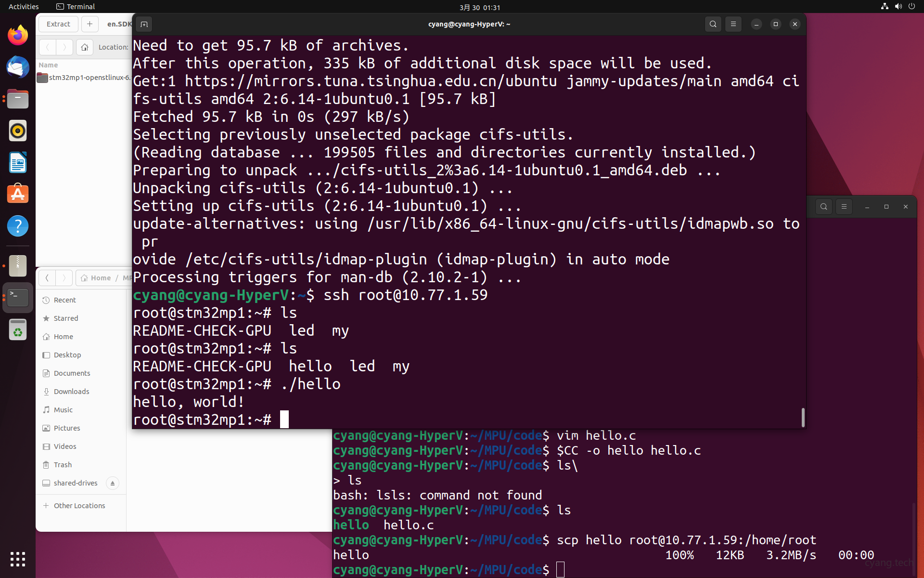Open Thunderbird mail in dock
Viewport: 924px width, 578px height.
(x=18, y=67)
